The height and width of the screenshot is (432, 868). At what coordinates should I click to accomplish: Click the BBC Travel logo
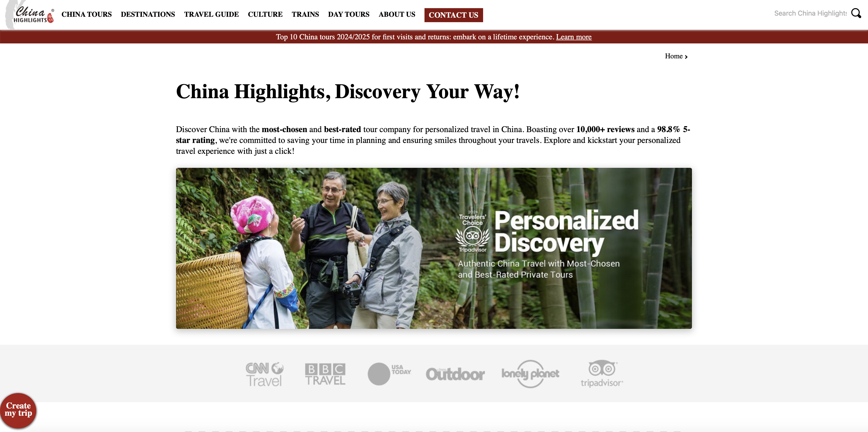click(x=325, y=374)
